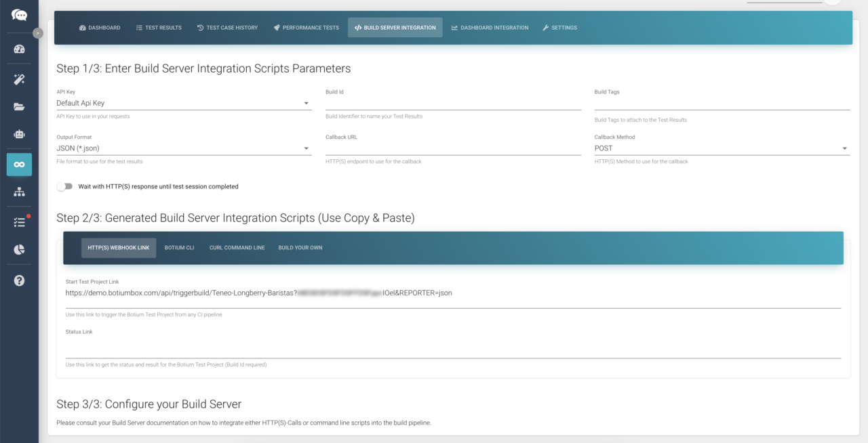The height and width of the screenshot is (443, 868).
Task: Enable wait for HTTP(S) response toggle
Action: pyautogui.click(x=66, y=186)
